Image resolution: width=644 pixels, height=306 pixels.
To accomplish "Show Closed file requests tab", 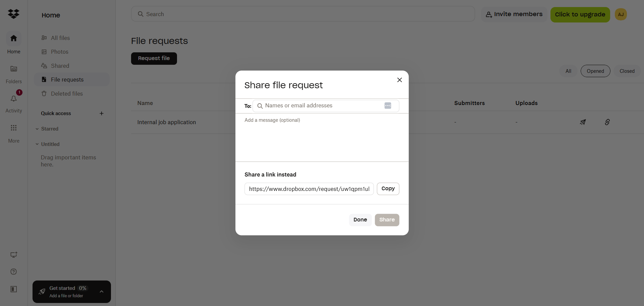I will click(x=627, y=71).
